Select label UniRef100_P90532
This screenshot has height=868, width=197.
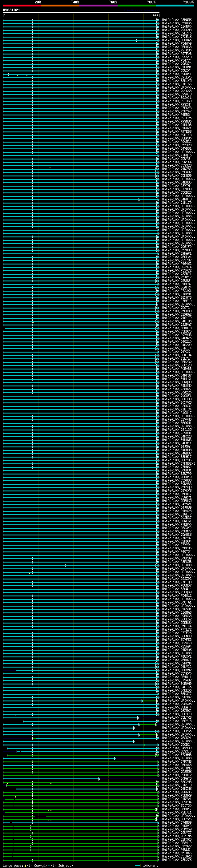pyautogui.click(x=176, y=142)
